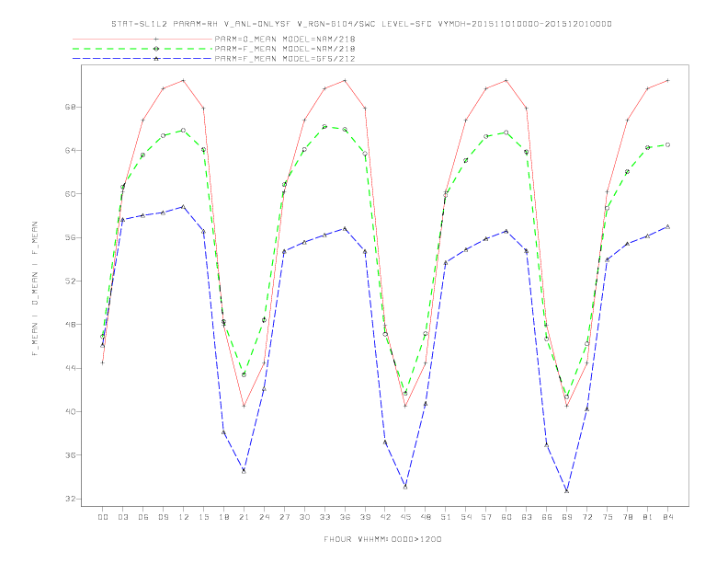Click blue GFS triangle marker at hour 21
The width and height of the screenshot is (728, 563).
click(x=244, y=471)
